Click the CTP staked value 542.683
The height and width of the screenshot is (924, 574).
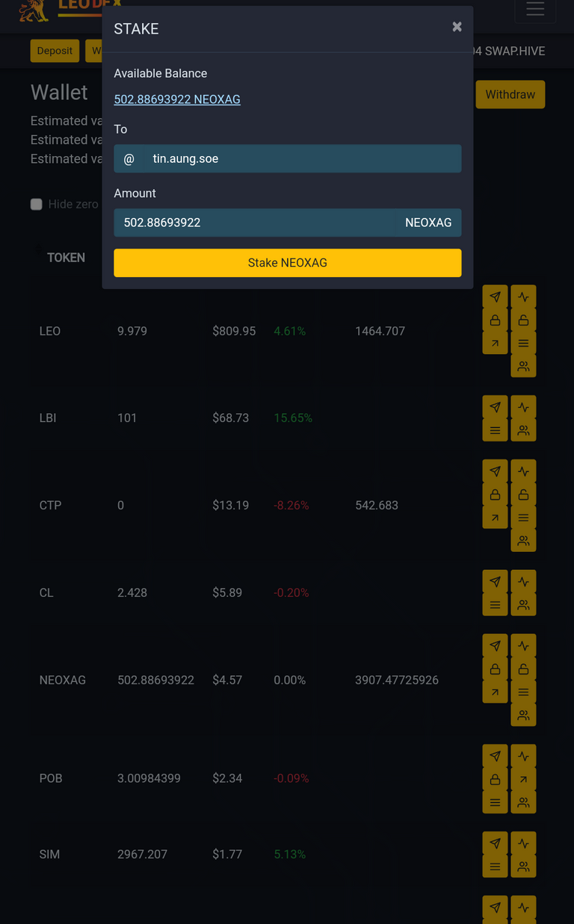point(377,506)
